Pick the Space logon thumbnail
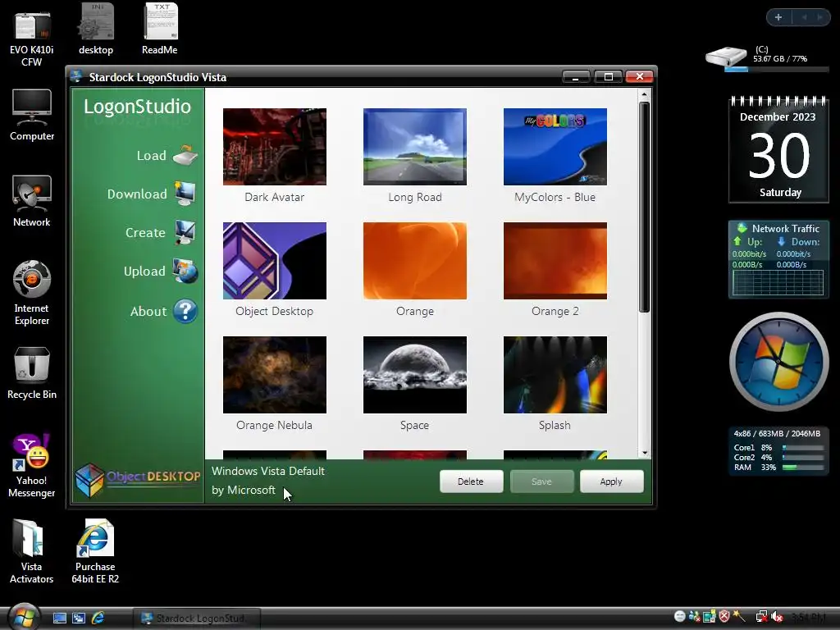This screenshot has width=840, height=630. 414,375
